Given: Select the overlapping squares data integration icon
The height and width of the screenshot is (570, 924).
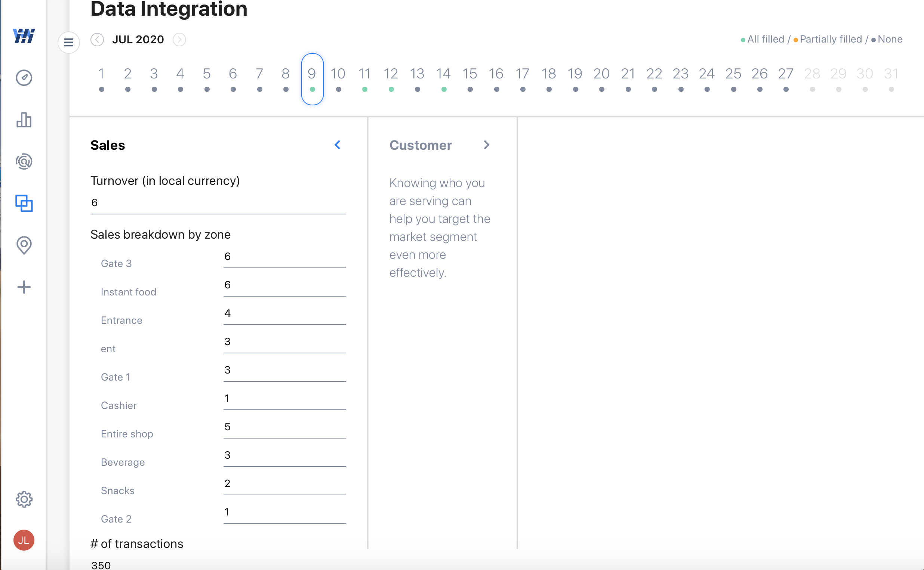Looking at the screenshot, I should pos(24,204).
